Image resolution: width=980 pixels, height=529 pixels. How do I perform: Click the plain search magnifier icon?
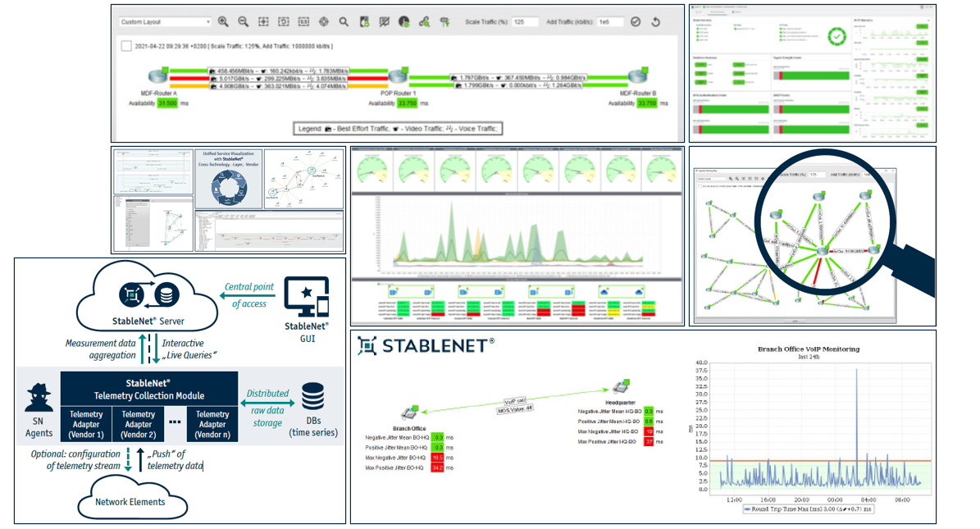344,22
